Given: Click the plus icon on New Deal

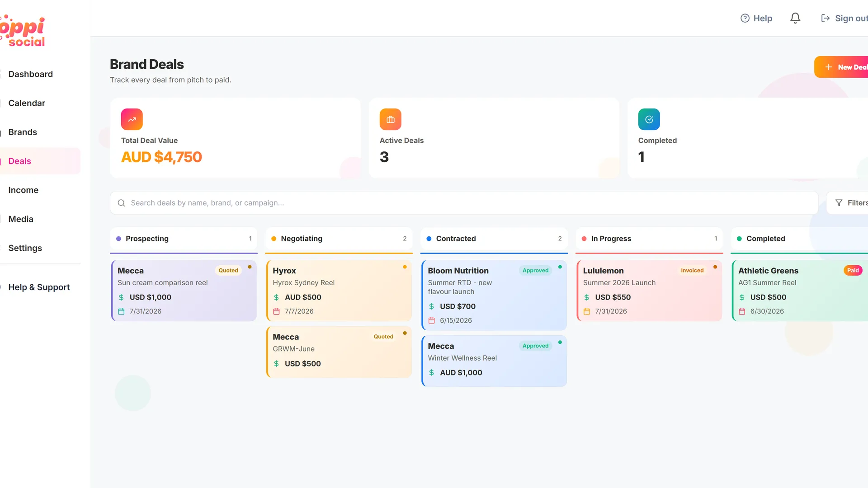Looking at the screenshot, I should click(x=829, y=67).
